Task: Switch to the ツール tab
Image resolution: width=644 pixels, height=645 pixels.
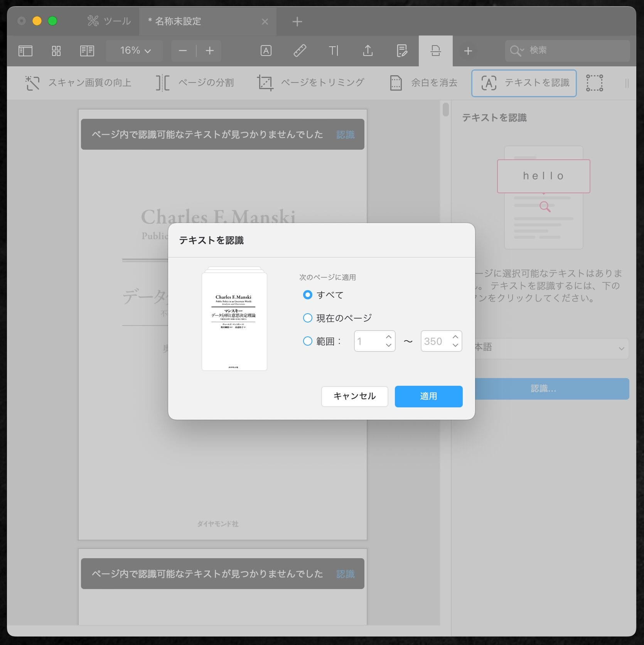Action: click(110, 21)
